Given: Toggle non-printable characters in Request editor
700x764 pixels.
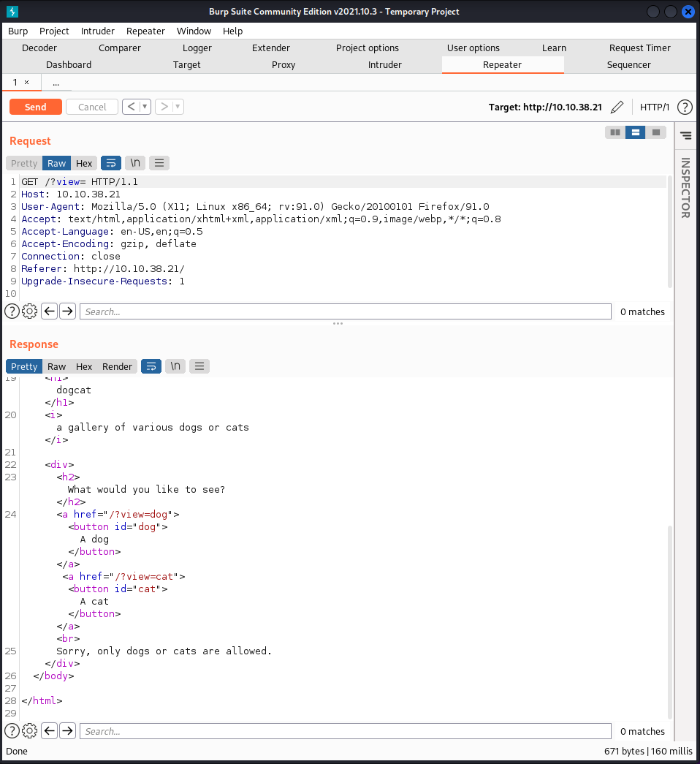Looking at the screenshot, I should pos(135,163).
